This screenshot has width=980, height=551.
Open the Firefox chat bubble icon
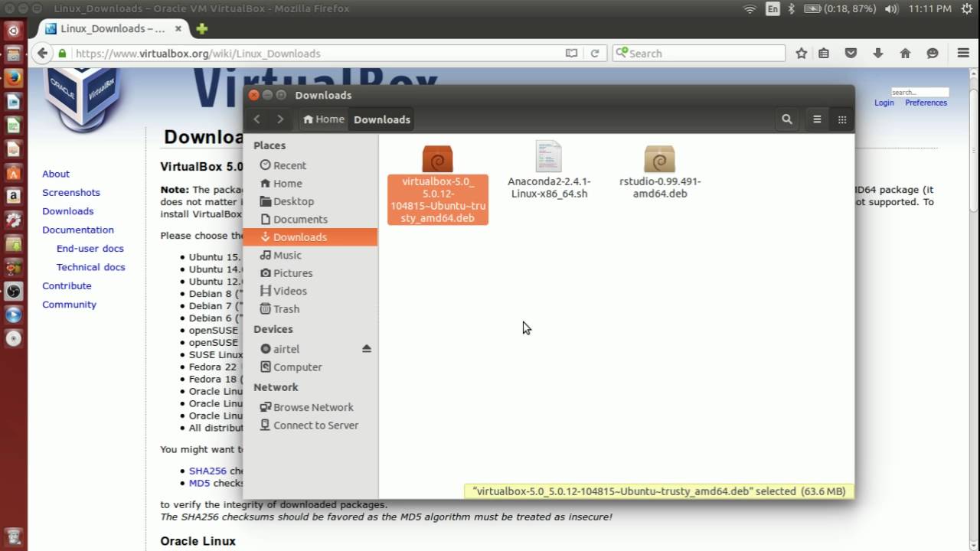[932, 54]
